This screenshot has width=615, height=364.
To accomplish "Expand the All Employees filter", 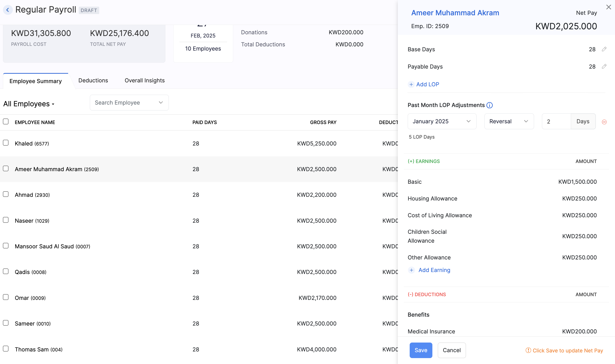I will click(x=28, y=104).
